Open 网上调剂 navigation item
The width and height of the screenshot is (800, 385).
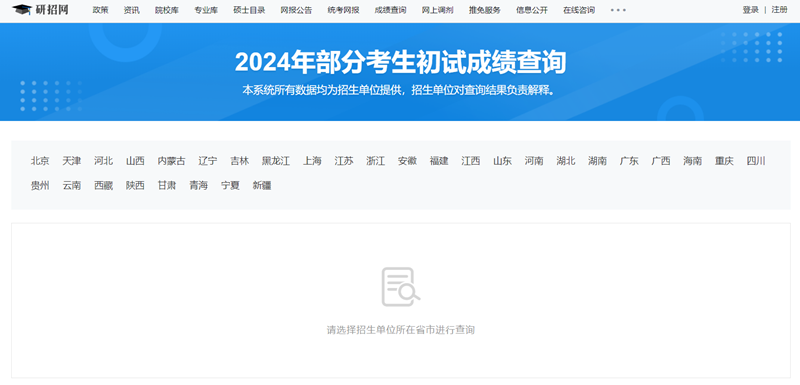(437, 10)
